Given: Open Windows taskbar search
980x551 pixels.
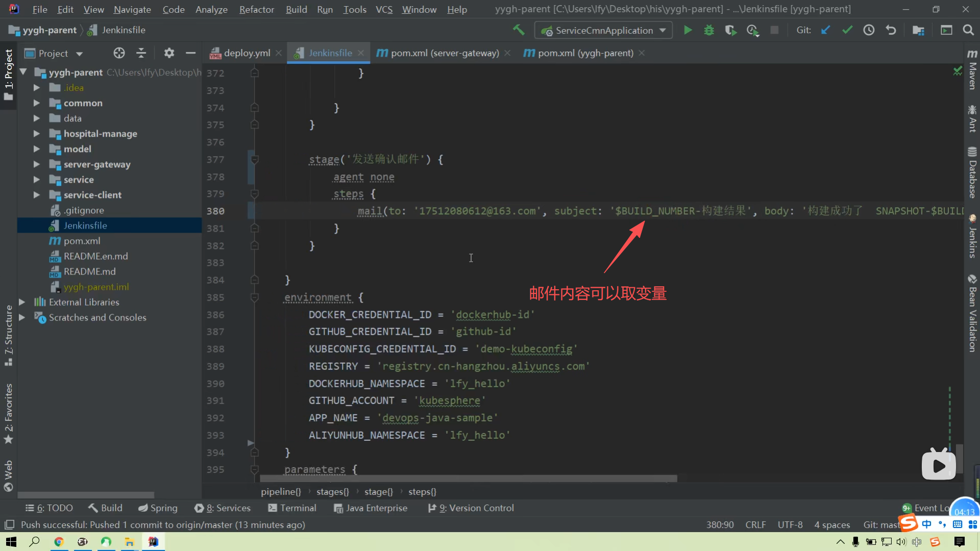Looking at the screenshot, I should (34, 542).
